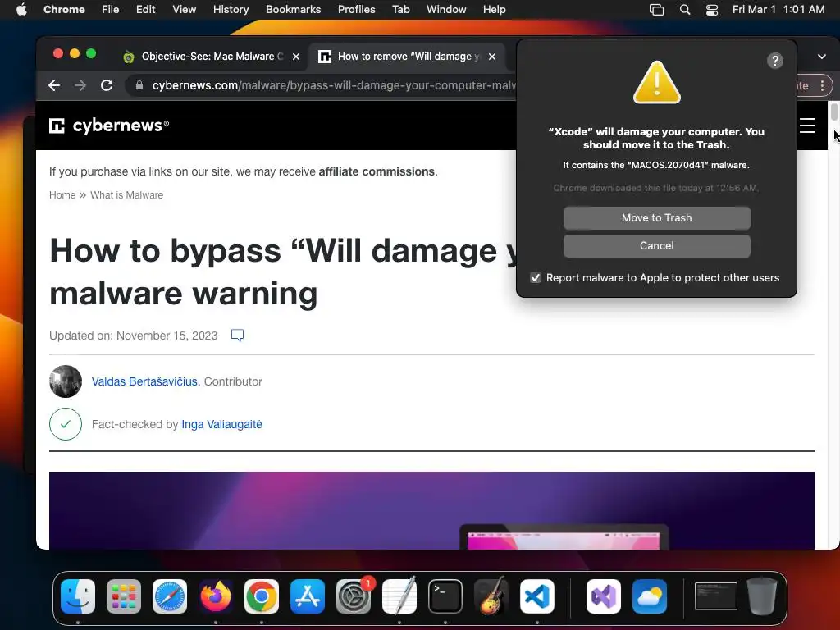Click the page vertical scrollbar thumb
The width and height of the screenshot is (840, 630).
click(833, 113)
